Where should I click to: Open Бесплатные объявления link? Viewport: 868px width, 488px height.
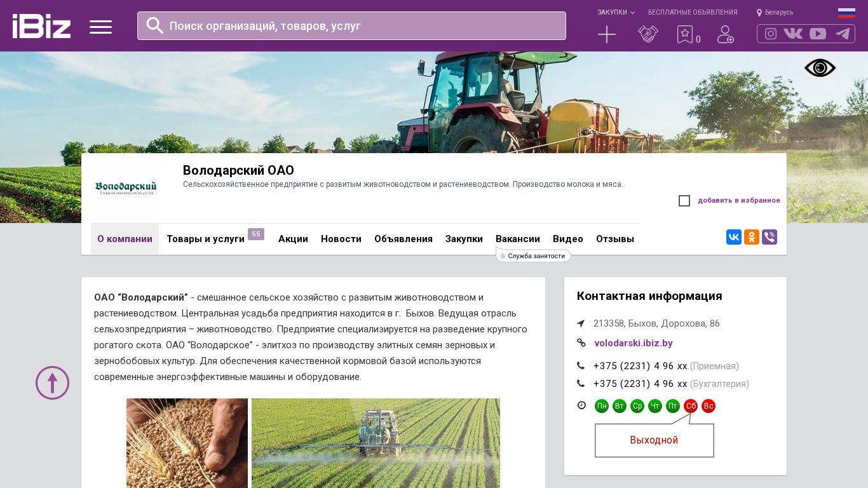693,13
